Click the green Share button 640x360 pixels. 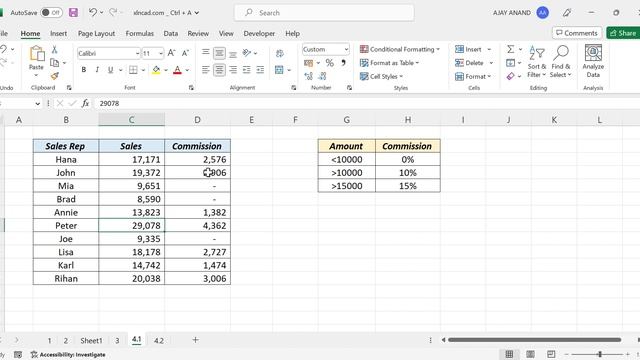(623, 33)
